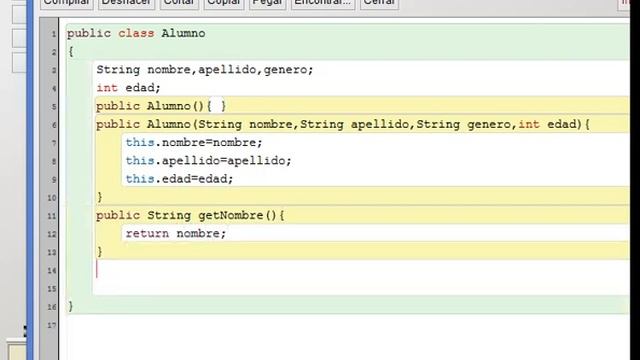Open the Encontrar... search button
Image resolution: width=640 pixels, height=360 pixels.
click(x=323, y=3)
